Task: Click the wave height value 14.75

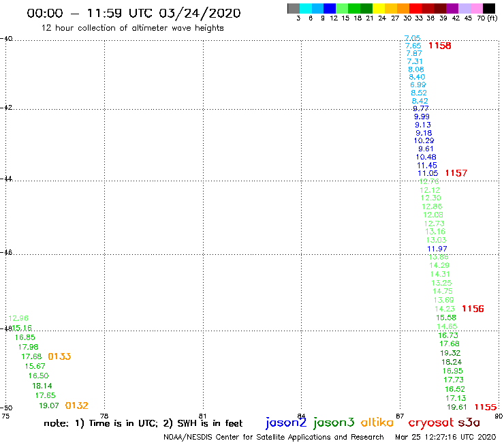Action: 443,292
